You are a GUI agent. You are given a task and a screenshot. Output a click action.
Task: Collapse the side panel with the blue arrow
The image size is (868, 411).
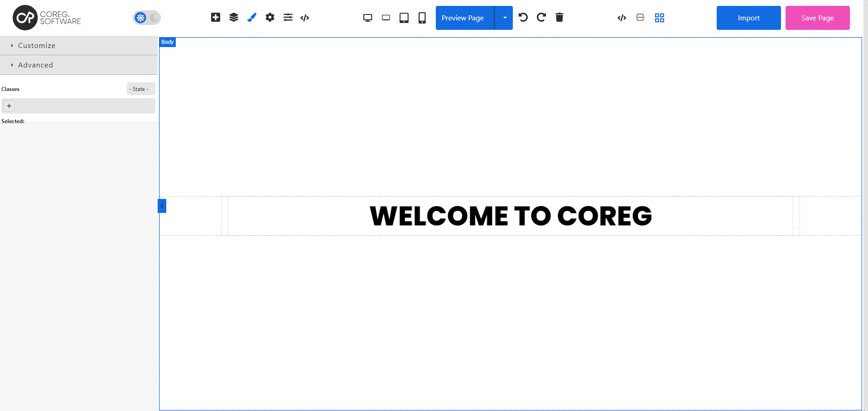[x=162, y=206]
